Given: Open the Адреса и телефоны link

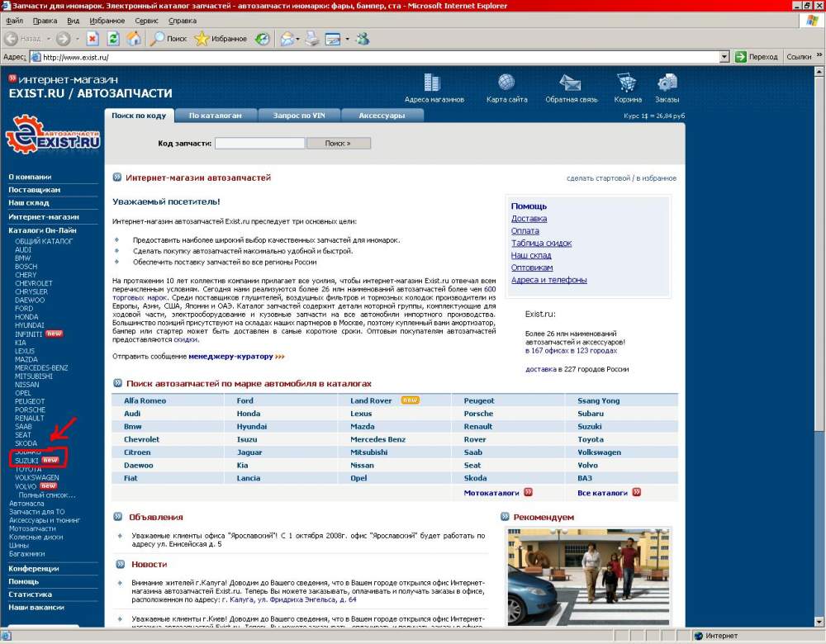Looking at the screenshot, I should (549, 280).
